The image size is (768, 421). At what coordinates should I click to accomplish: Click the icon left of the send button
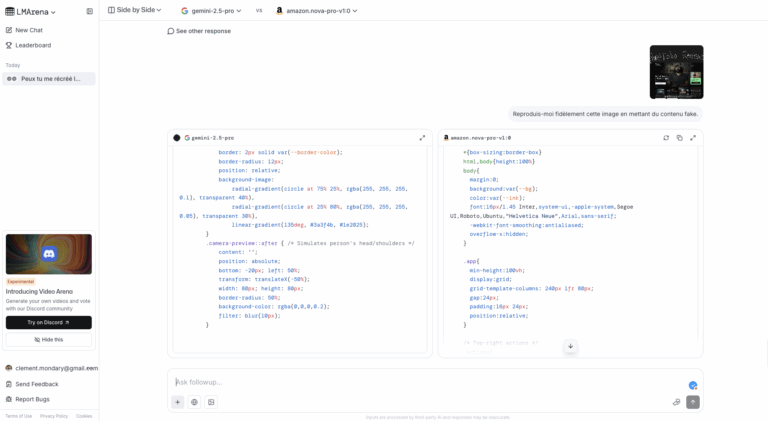click(676, 402)
